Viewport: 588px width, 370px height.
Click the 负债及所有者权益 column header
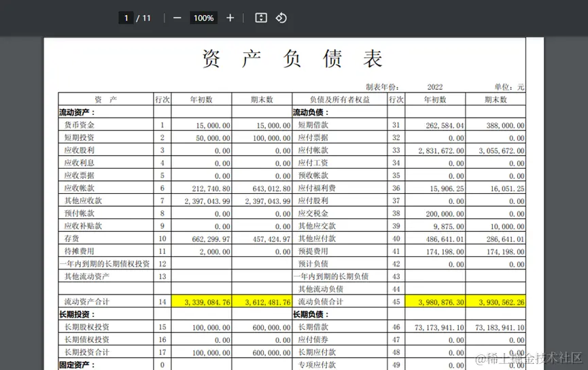click(x=340, y=99)
